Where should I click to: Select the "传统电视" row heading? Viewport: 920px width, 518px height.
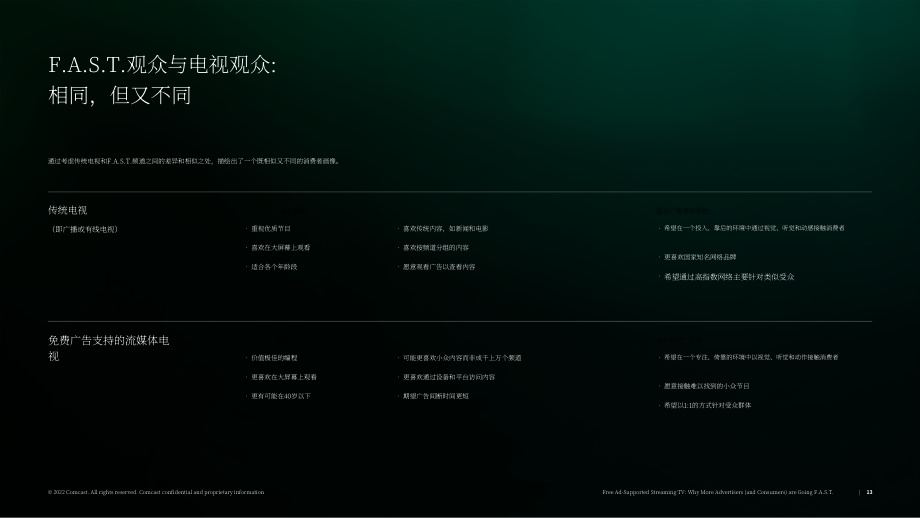coord(67,210)
